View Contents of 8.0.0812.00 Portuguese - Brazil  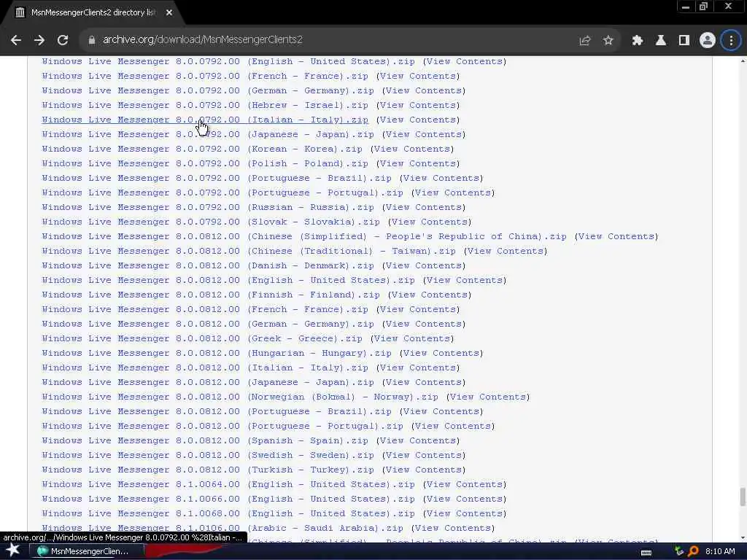pyautogui.click(x=441, y=411)
